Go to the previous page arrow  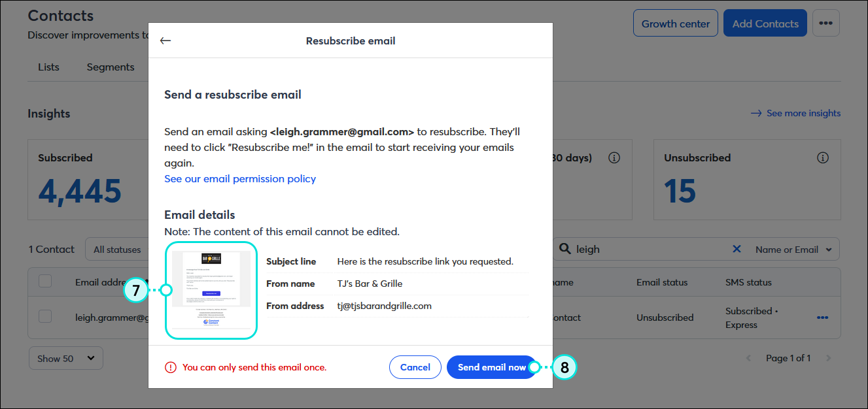[750, 358]
